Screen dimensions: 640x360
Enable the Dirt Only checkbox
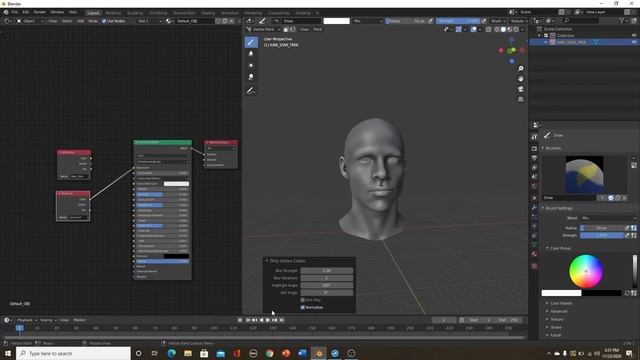point(303,300)
